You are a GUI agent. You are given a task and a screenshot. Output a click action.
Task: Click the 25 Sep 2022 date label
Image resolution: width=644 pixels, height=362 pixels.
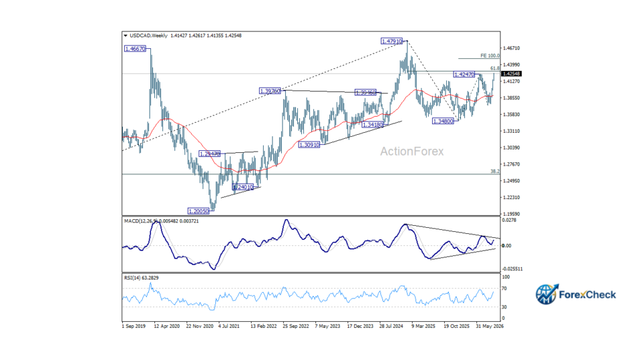[296, 326]
